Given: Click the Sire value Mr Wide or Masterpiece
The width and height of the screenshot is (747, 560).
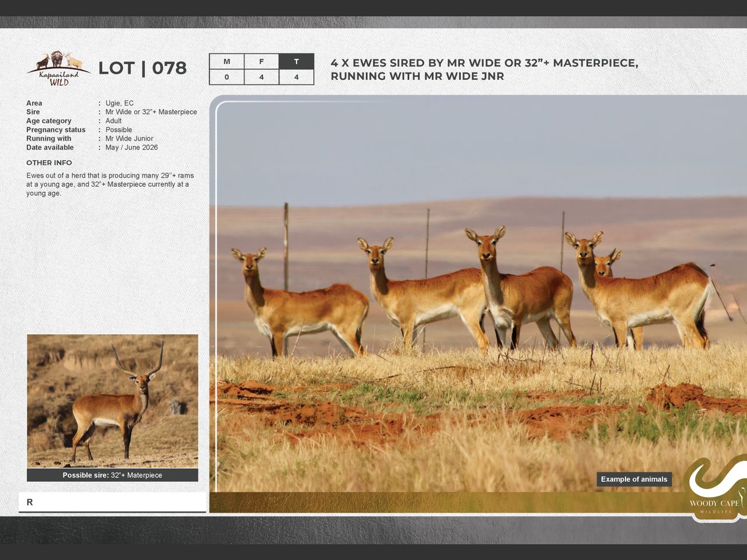Looking at the screenshot, I should (x=151, y=112).
